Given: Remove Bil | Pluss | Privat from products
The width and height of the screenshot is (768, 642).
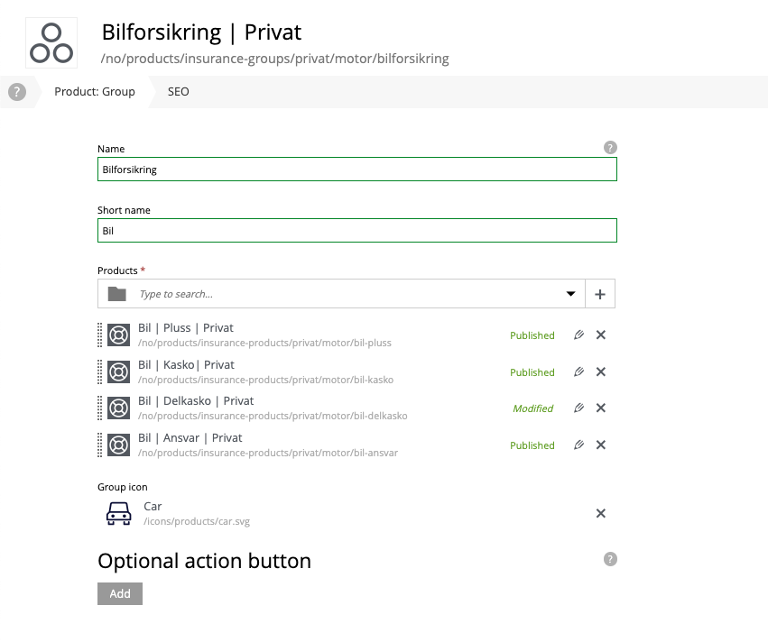Looking at the screenshot, I should 600,335.
